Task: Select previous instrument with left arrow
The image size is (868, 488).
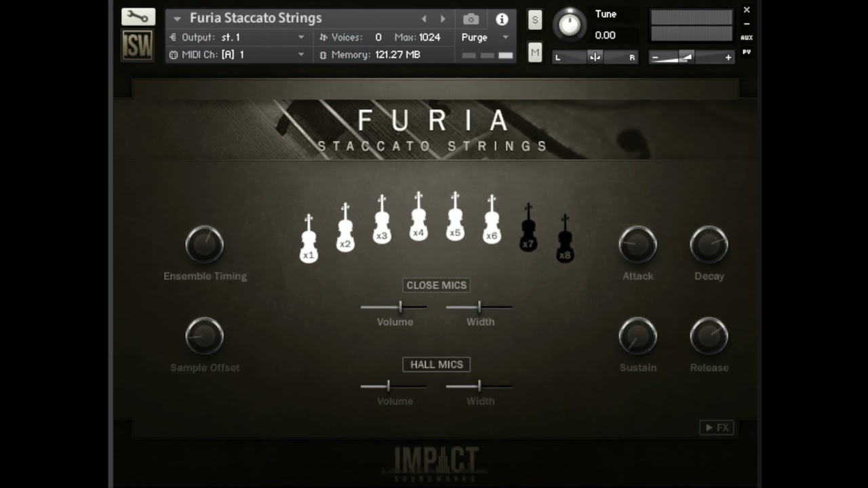Action: 425,19
